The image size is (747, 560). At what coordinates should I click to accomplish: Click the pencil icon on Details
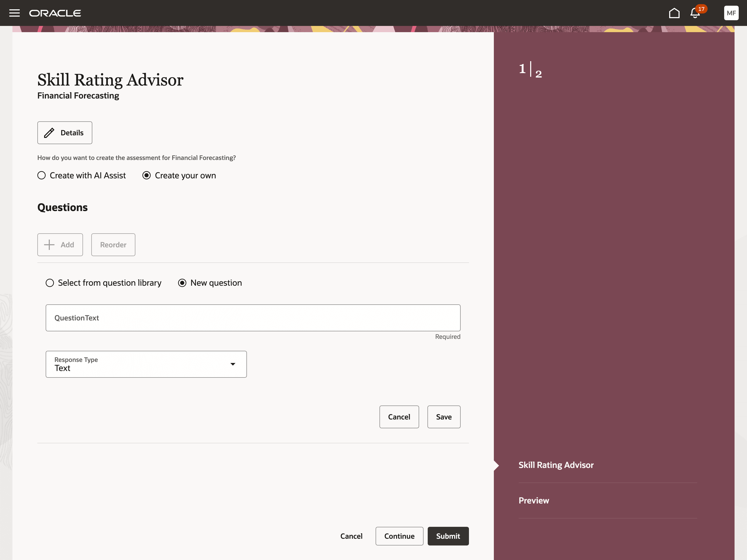[49, 133]
